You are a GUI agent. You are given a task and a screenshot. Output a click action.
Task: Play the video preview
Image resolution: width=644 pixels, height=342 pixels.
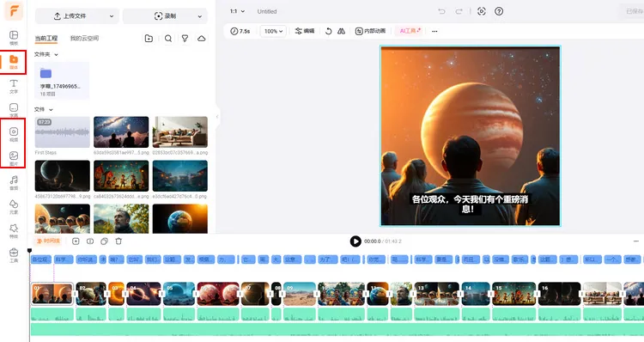point(355,241)
